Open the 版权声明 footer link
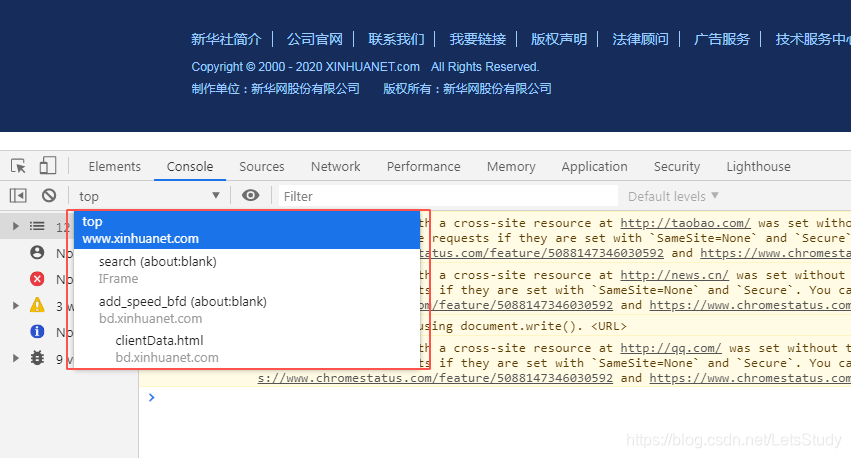The width and height of the screenshot is (851, 458). pos(559,39)
